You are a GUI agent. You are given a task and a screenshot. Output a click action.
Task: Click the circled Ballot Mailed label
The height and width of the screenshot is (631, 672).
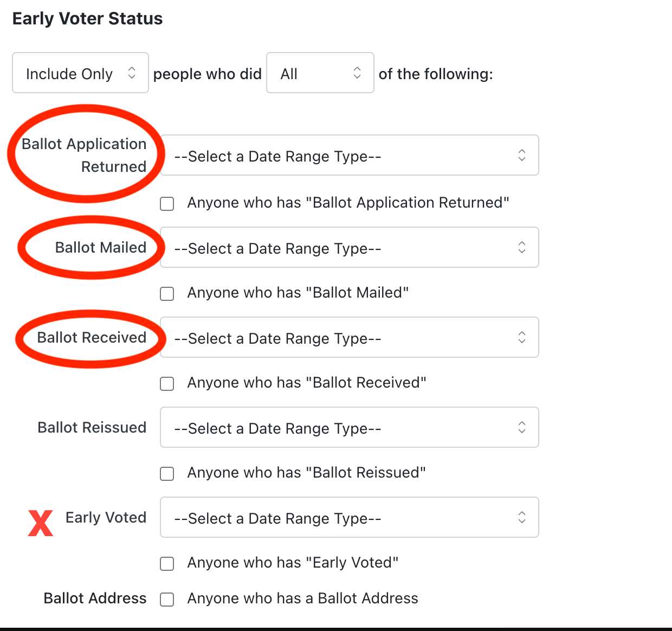(101, 248)
